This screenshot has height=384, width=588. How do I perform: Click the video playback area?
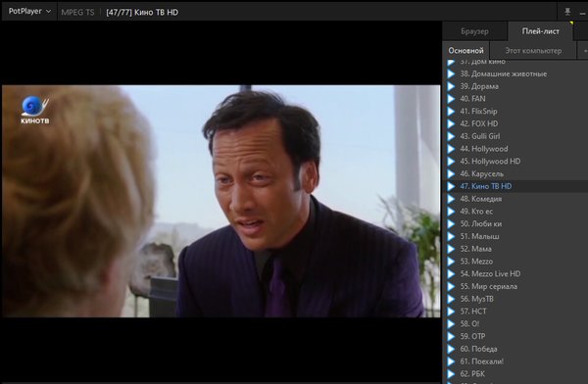click(221, 201)
